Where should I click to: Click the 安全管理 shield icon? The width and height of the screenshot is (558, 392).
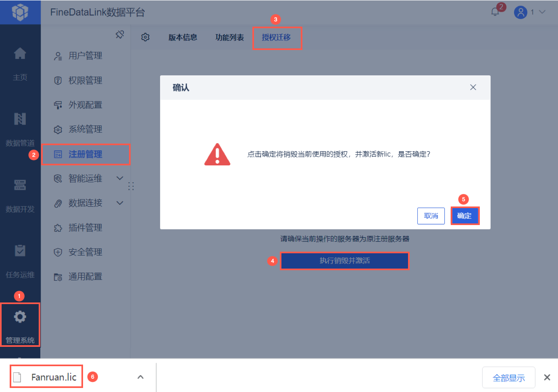pyautogui.click(x=58, y=252)
